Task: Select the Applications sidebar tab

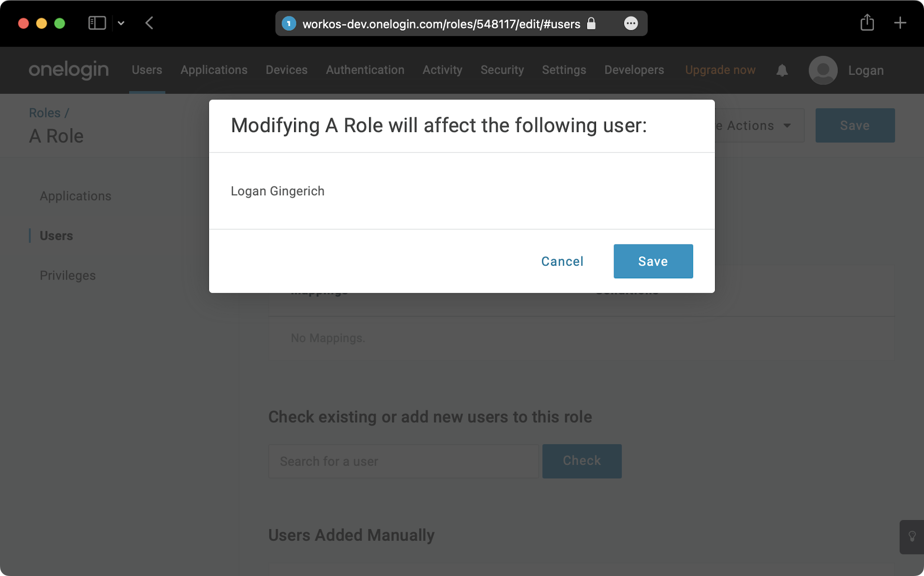Action: point(76,196)
